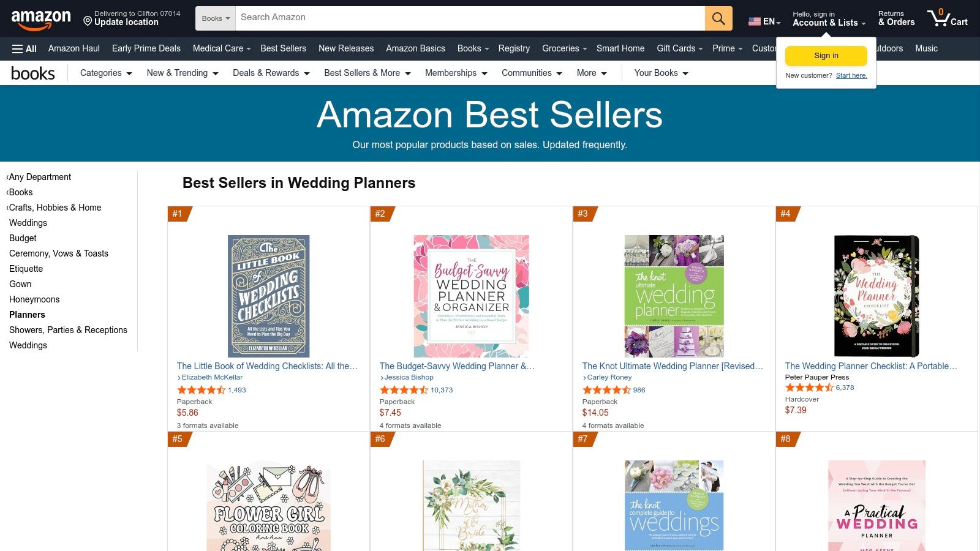Image resolution: width=980 pixels, height=551 pixels.
Task: Click the Update location pin
Action: [x=88, y=21]
